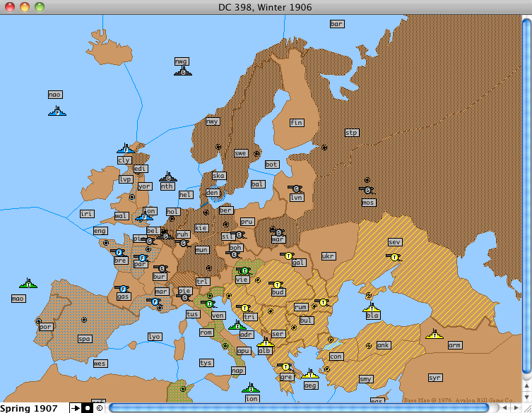Select the Italian fleet in ion
The width and height of the screenshot is (532, 413).
tap(251, 388)
